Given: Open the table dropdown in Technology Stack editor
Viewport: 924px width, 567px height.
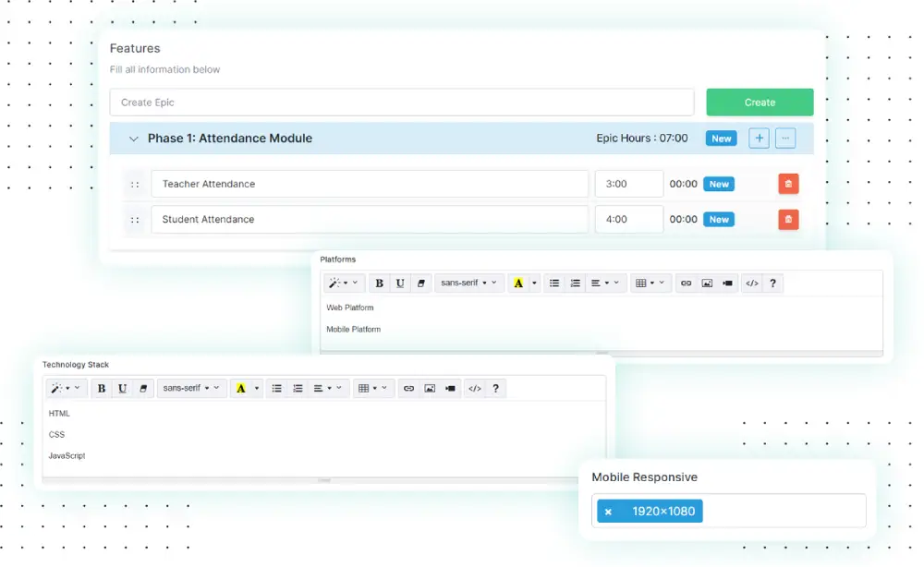Looking at the screenshot, I should [375, 389].
